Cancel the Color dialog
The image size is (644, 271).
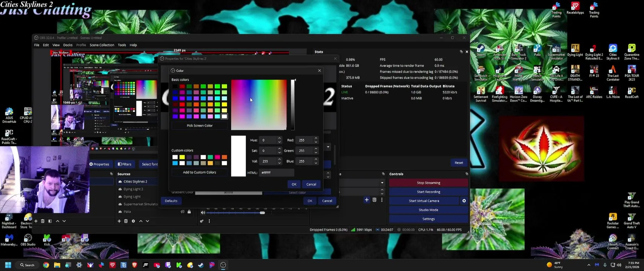[x=311, y=184]
